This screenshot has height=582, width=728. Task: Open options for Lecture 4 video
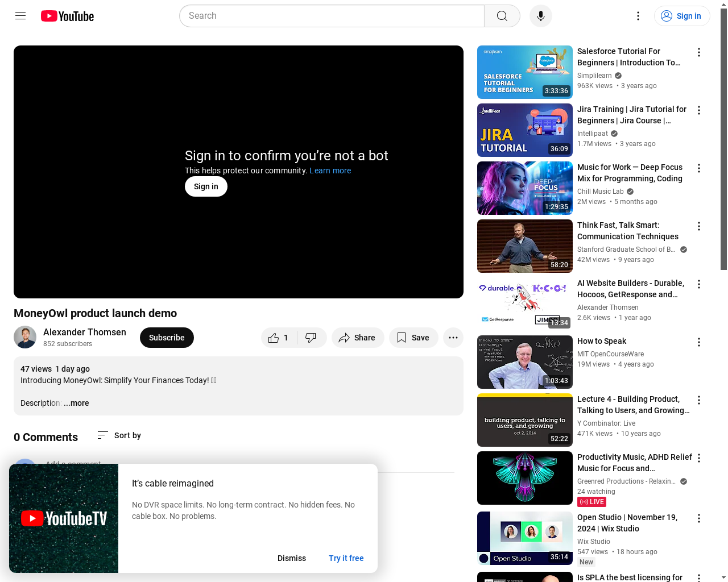coord(699,400)
